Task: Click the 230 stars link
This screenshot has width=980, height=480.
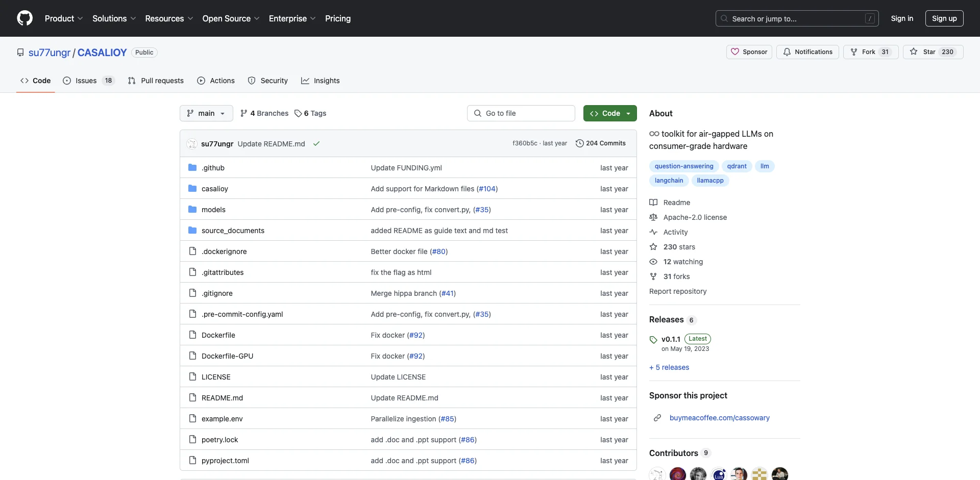Action: pos(679,247)
